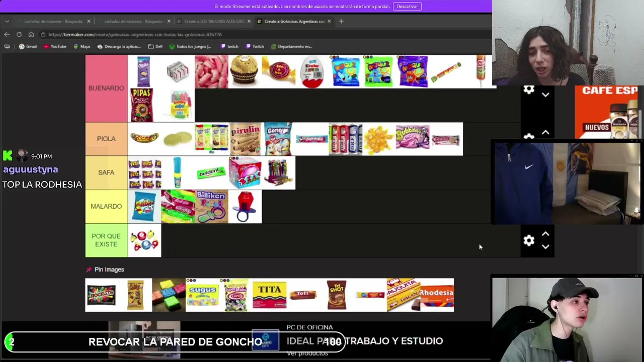Click the BUENARDO tier label
This screenshot has width=644, height=362.
(106, 88)
